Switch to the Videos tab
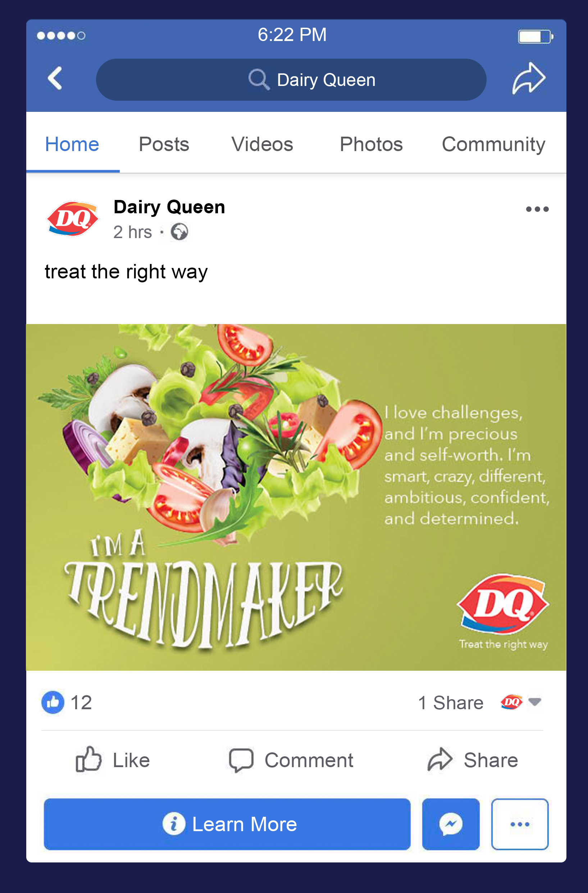588x893 pixels. tap(262, 144)
